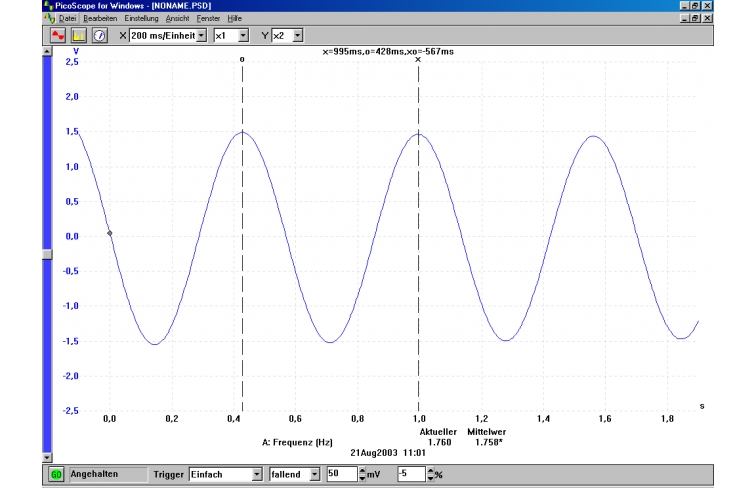Open the Einstellung menu
The width and height of the screenshot is (755, 488).
tap(141, 18)
